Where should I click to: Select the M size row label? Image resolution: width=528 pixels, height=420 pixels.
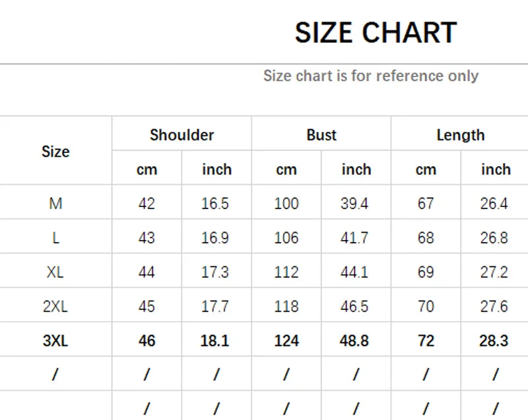55,204
